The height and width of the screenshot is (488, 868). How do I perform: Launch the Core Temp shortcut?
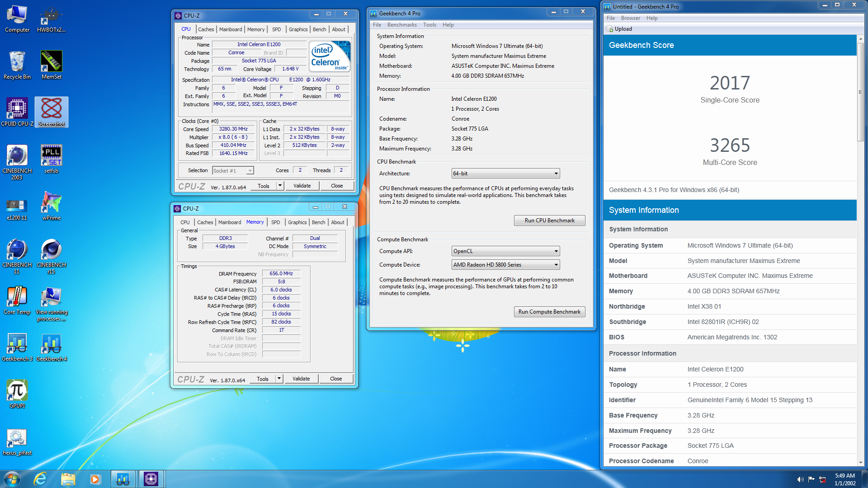[x=17, y=300]
